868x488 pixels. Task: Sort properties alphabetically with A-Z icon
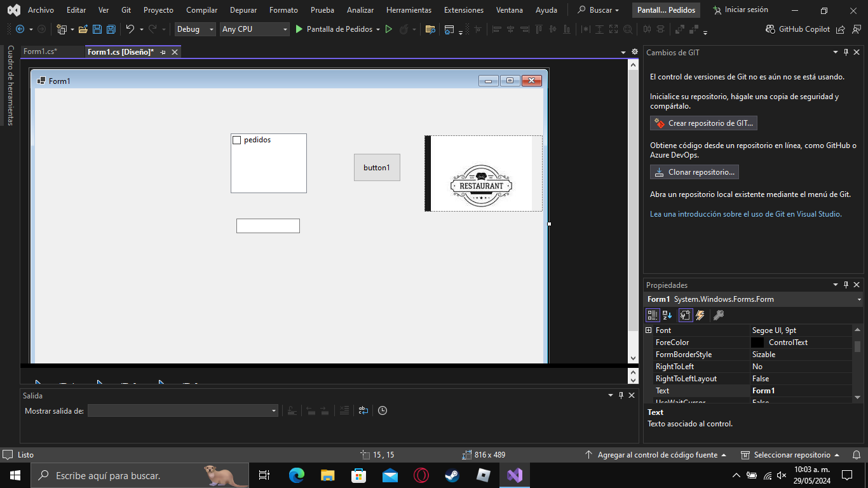667,315
